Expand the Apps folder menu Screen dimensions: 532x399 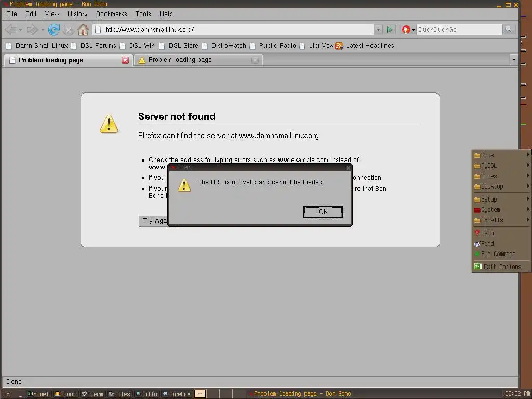pos(501,155)
